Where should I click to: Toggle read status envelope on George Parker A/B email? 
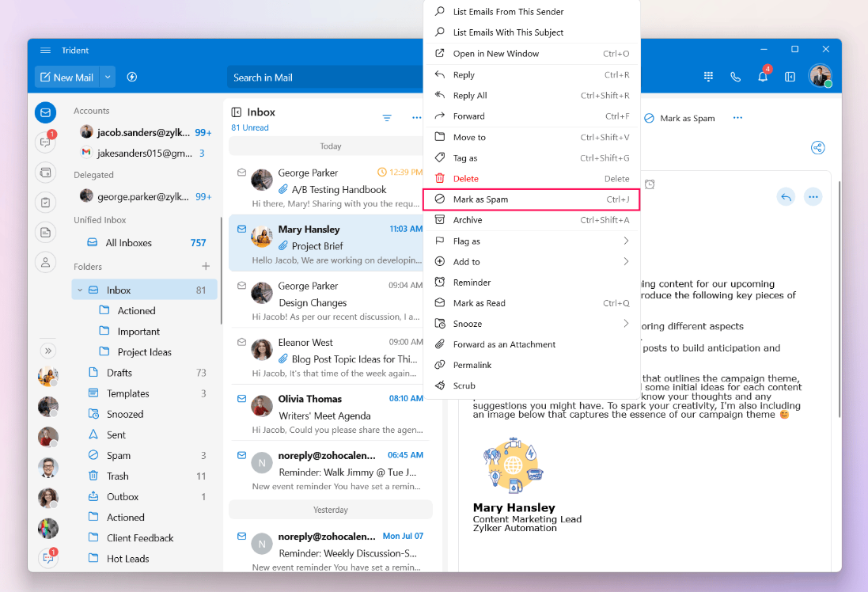pos(242,173)
